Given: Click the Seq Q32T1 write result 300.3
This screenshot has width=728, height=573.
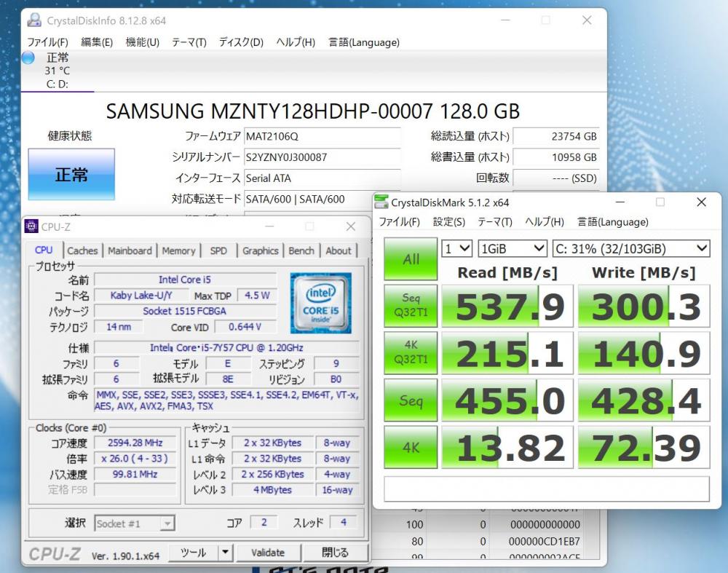Looking at the screenshot, I should pyautogui.click(x=644, y=306).
